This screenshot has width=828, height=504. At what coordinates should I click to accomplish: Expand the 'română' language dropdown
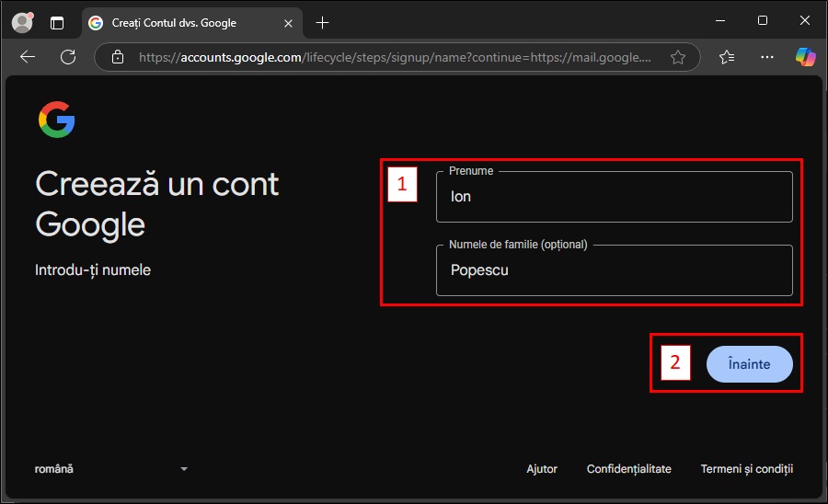click(110, 469)
